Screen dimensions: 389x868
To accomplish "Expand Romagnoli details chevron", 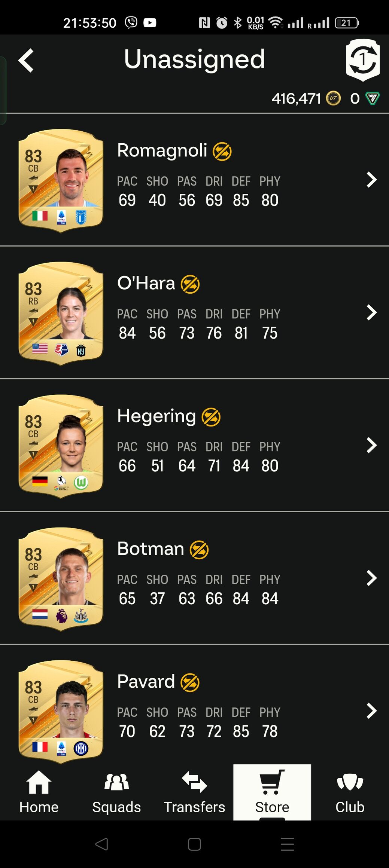I will tap(371, 180).
